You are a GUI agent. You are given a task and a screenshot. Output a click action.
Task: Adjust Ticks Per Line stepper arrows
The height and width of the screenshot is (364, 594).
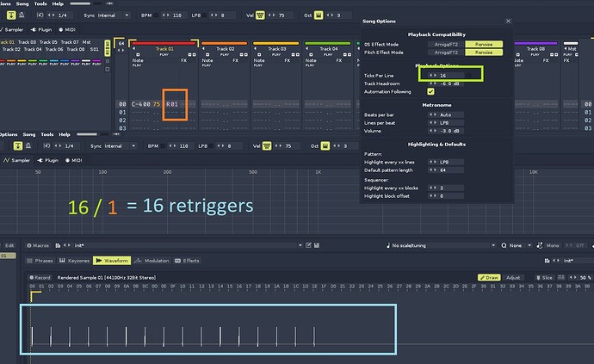[x=433, y=76]
